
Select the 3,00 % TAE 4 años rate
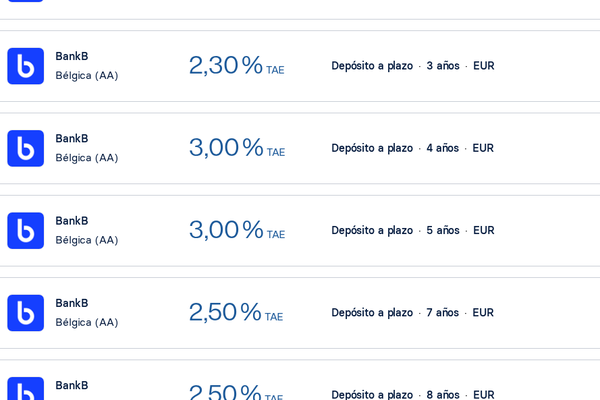point(237,148)
